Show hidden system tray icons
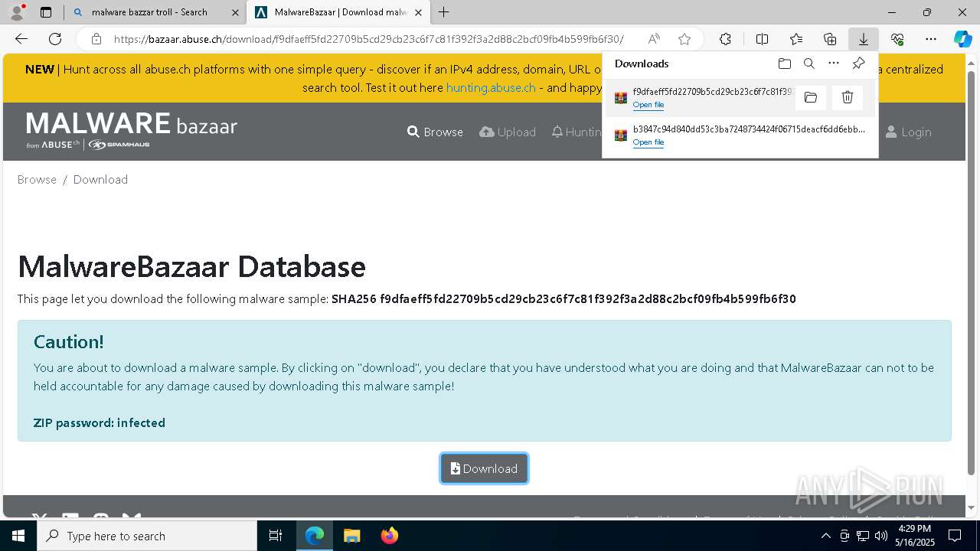This screenshot has width=980, height=551. tap(825, 536)
